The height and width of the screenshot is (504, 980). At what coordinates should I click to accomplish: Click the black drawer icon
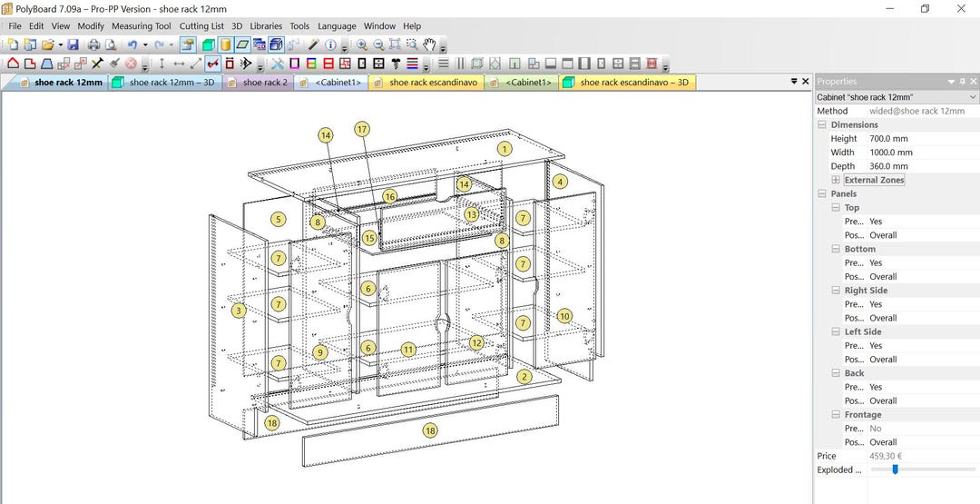(x=378, y=64)
